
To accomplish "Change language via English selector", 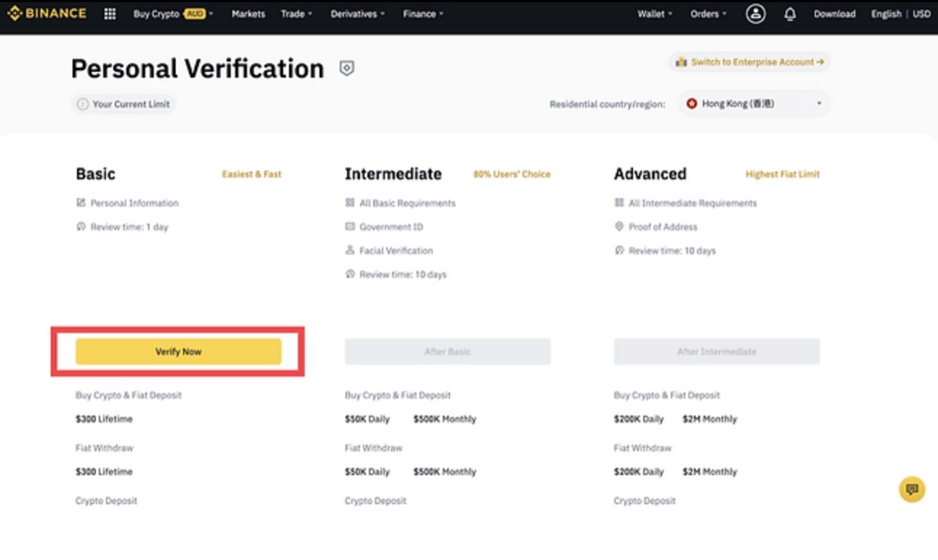I will point(886,14).
